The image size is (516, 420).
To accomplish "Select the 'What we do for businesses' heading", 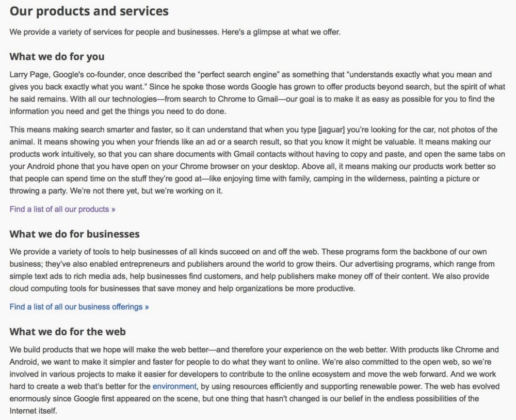I will tap(74, 234).
